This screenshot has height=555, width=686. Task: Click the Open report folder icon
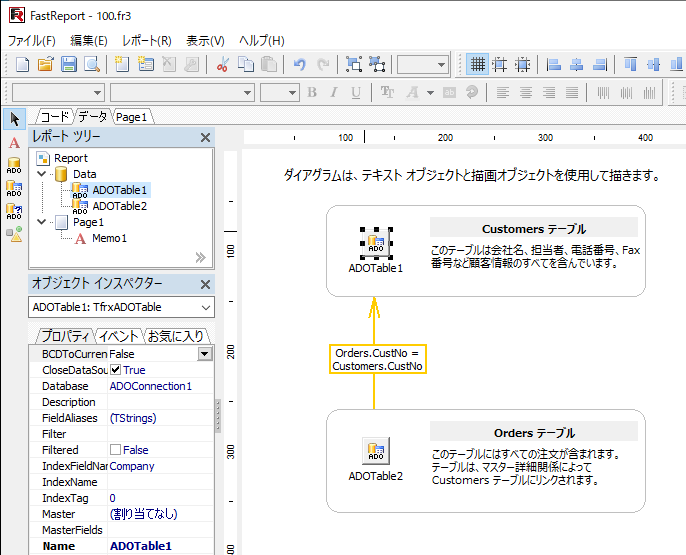pyautogui.click(x=45, y=64)
